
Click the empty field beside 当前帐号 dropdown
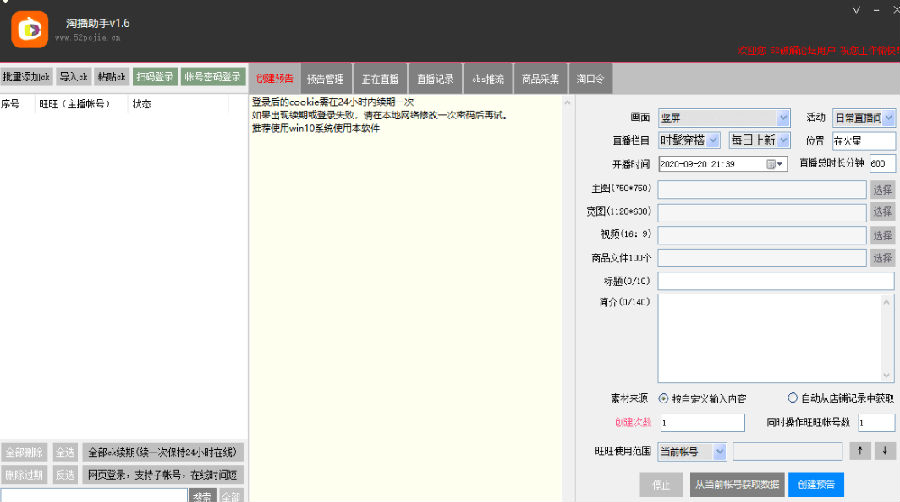[x=788, y=452]
